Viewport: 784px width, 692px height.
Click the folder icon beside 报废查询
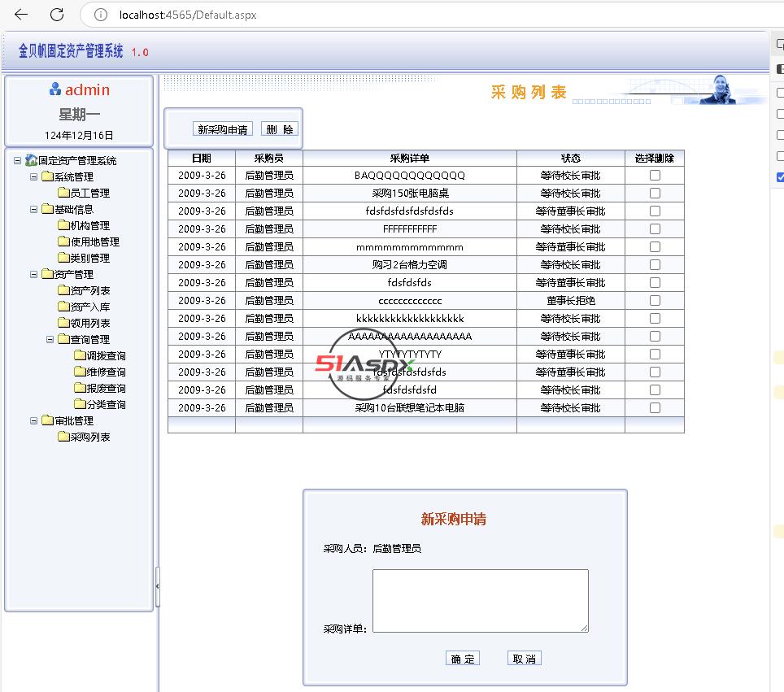(80, 388)
